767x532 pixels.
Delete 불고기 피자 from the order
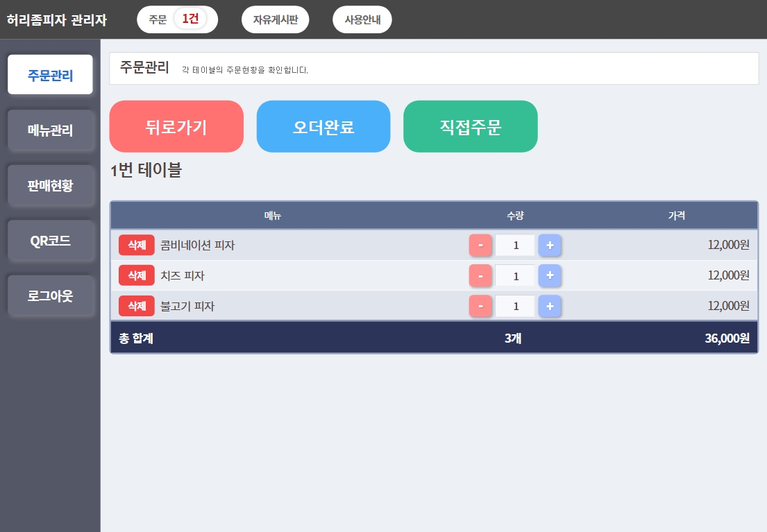(x=136, y=306)
